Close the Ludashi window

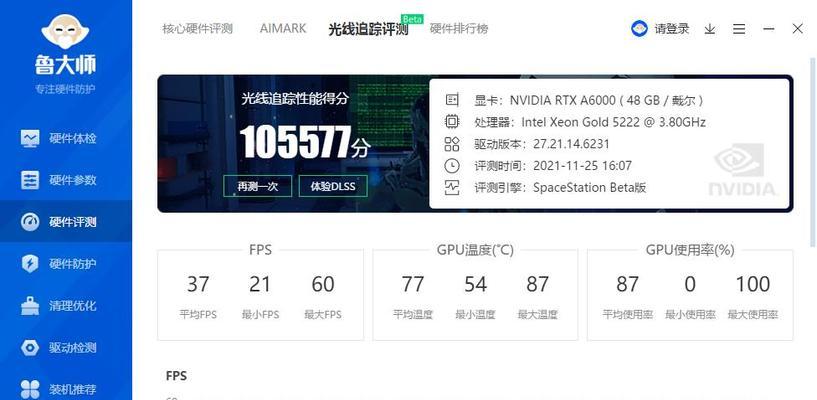(797, 29)
